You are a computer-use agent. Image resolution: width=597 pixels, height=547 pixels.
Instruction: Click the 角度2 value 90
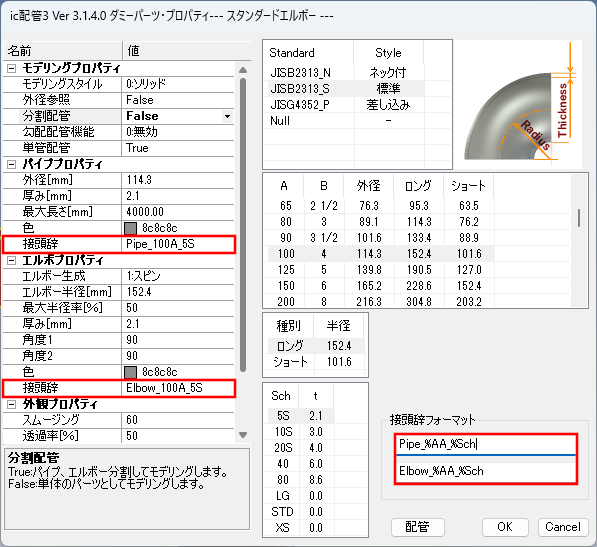[x=178, y=356]
